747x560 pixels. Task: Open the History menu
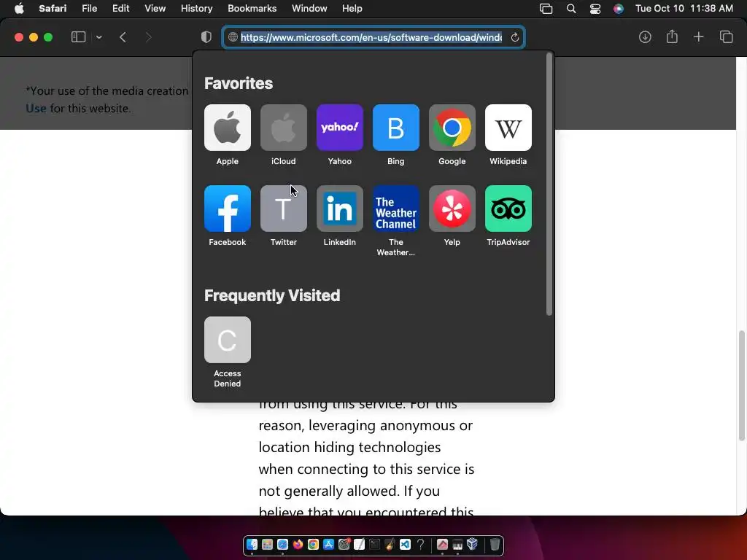pyautogui.click(x=196, y=9)
